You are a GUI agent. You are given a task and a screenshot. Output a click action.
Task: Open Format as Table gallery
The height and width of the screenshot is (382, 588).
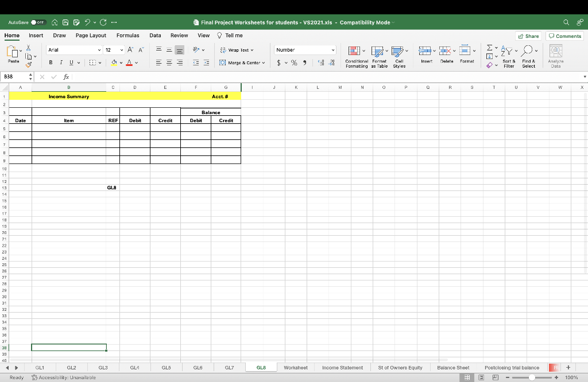point(379,57)
